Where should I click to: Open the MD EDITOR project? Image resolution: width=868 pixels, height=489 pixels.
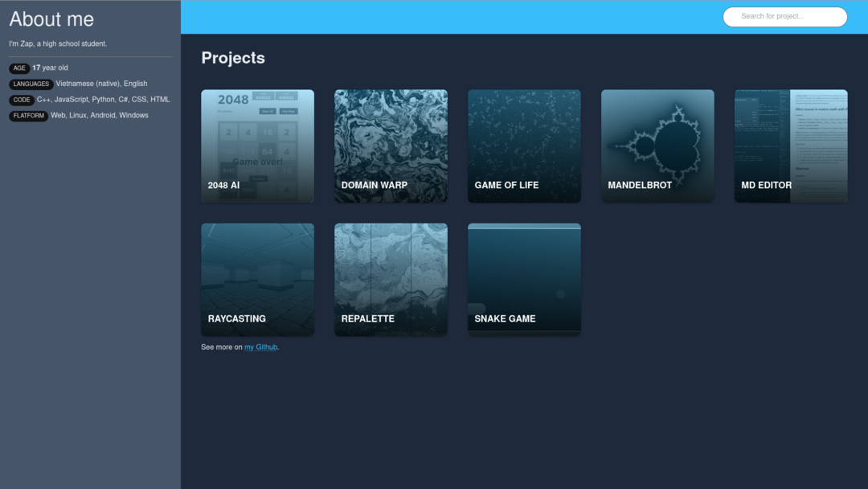791,146
